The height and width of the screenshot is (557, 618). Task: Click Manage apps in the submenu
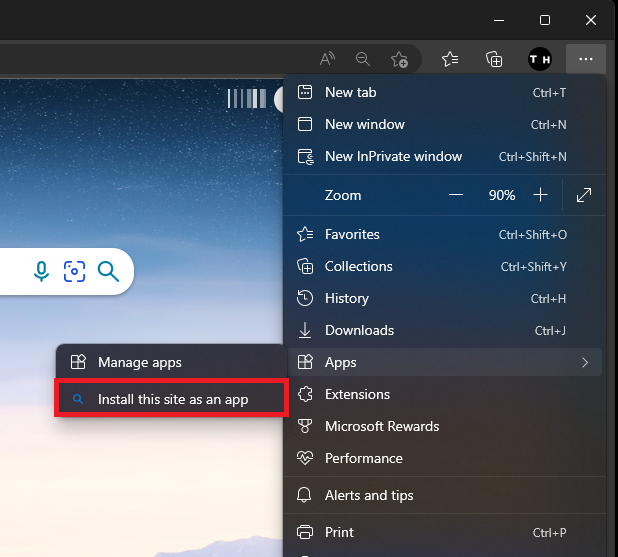click(171, 362)
